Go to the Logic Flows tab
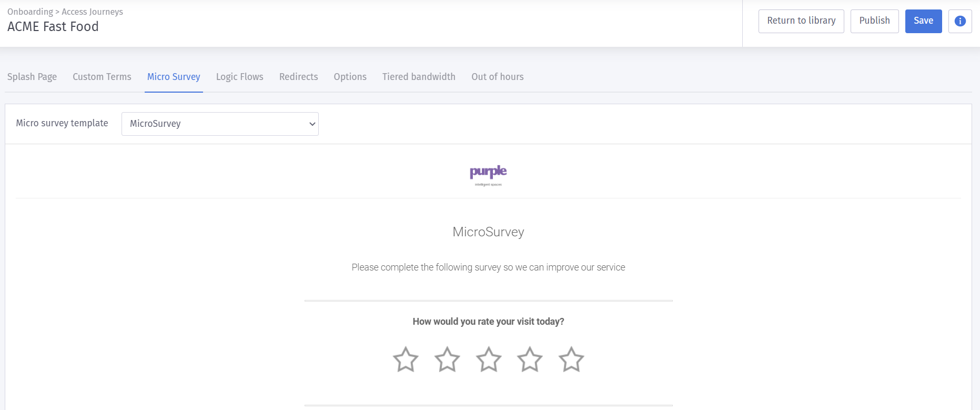This screenshot has width=980, height=410. (x=239, y=77)
